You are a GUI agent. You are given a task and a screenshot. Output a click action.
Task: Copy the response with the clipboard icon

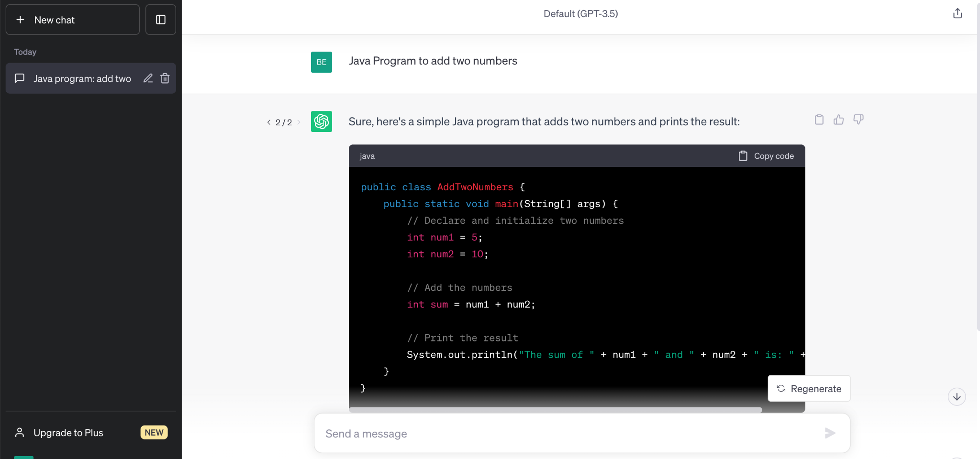point(819,120)
